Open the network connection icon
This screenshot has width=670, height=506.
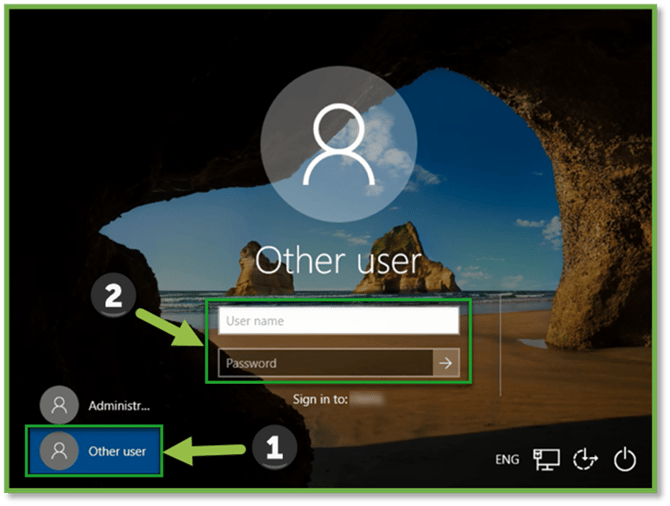point(547,459)
